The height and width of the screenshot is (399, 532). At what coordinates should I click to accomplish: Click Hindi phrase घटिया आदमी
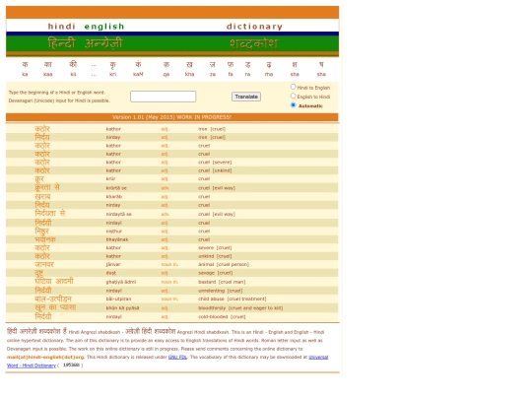pos(54,281)
